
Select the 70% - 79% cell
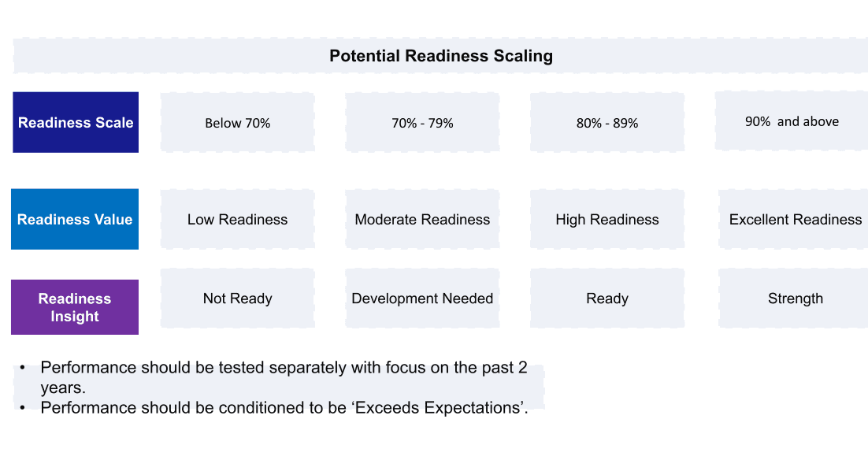[x=422, y=122]
